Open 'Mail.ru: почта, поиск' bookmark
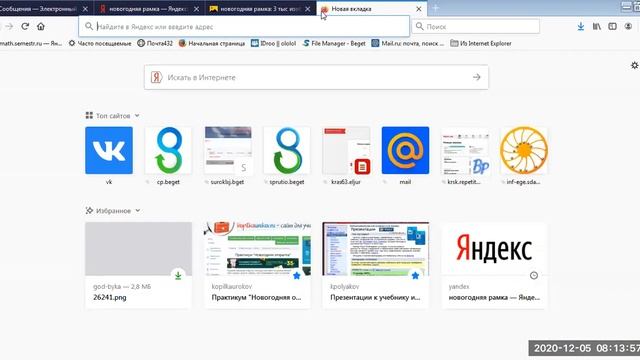Image resolution: width=640 pixels, height=360 pixels. tap(408, 43)
